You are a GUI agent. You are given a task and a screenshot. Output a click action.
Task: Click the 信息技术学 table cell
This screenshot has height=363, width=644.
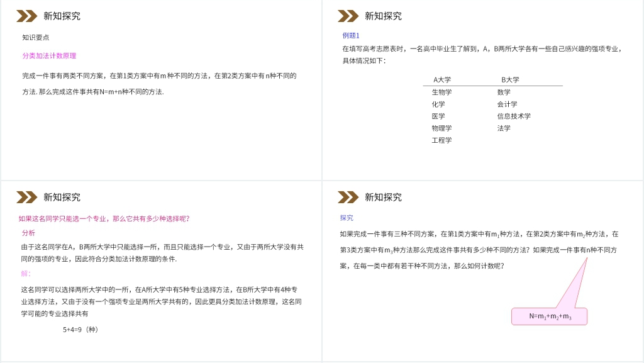coord(514,116)
